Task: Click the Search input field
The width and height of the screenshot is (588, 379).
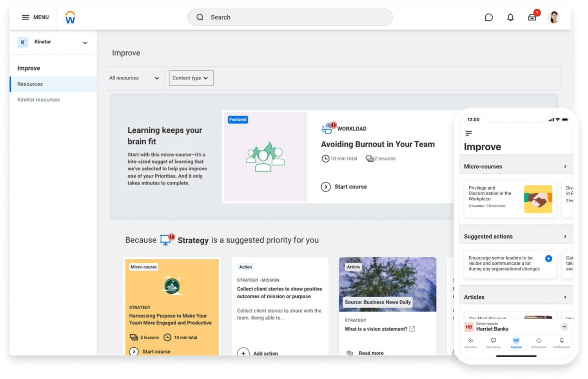Action: click(x=290, y=17)
